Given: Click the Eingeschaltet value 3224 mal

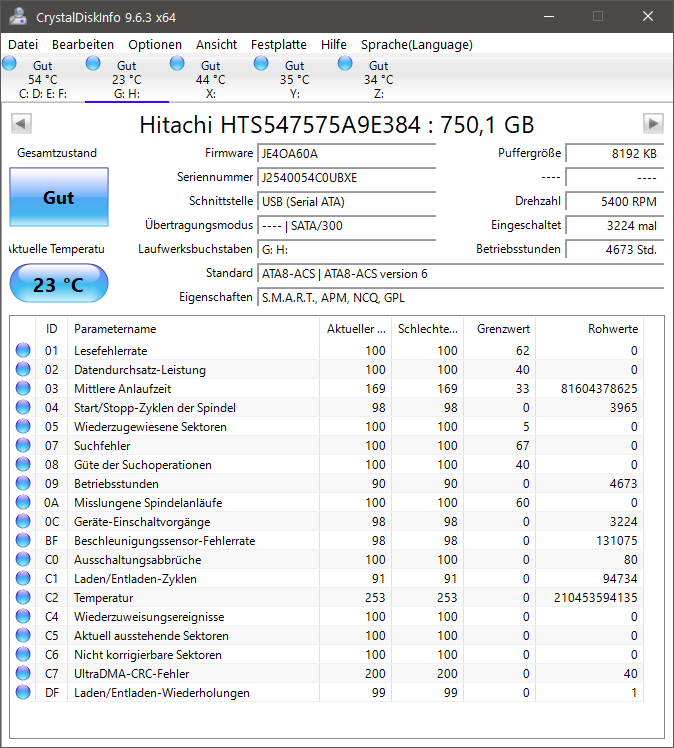Looking at the screenshot, I should [x=615, y=225].
